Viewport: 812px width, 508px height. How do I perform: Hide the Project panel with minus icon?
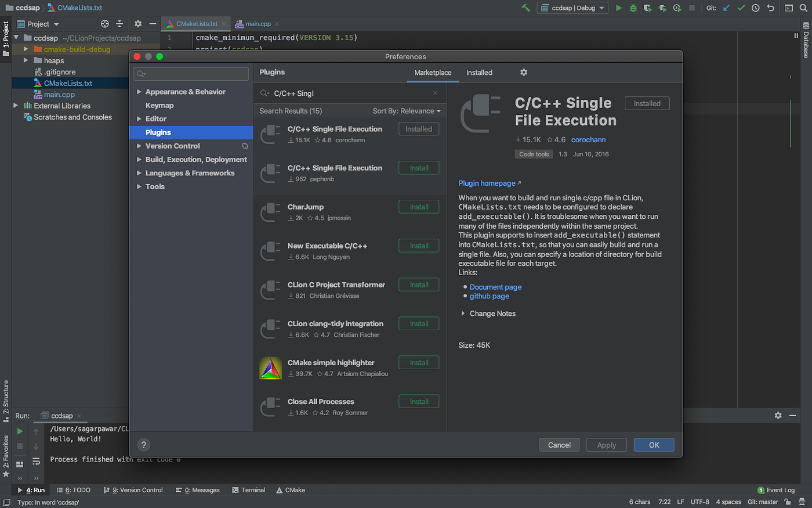click(153, 24)
